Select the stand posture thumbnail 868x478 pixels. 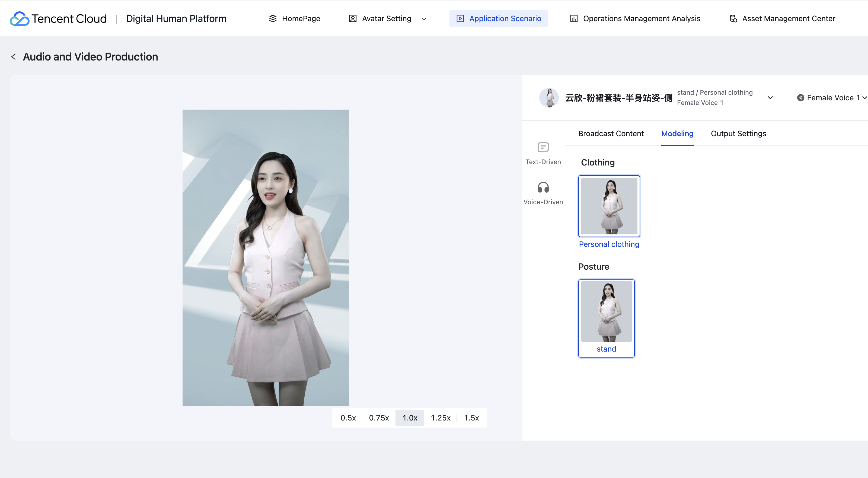tap(606, 311)
